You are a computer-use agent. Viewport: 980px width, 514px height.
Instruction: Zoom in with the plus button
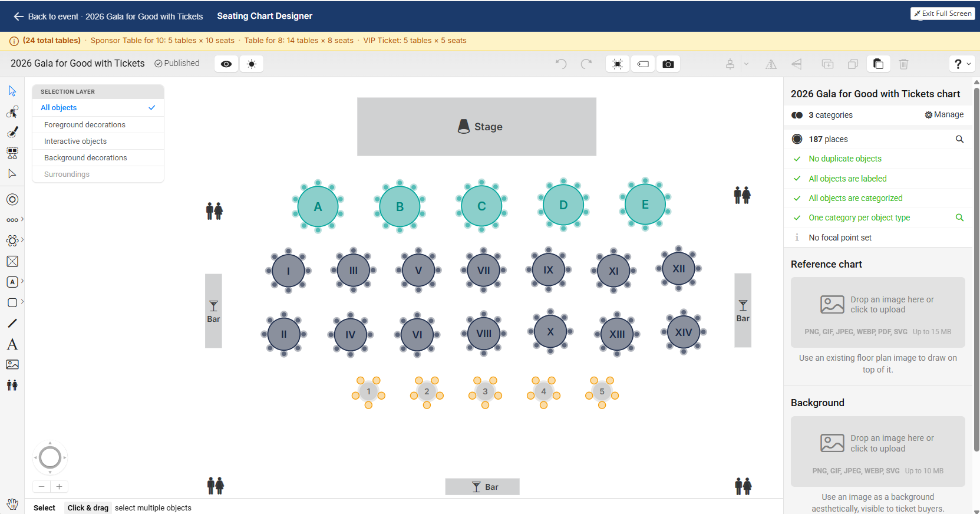pos(60,487)
